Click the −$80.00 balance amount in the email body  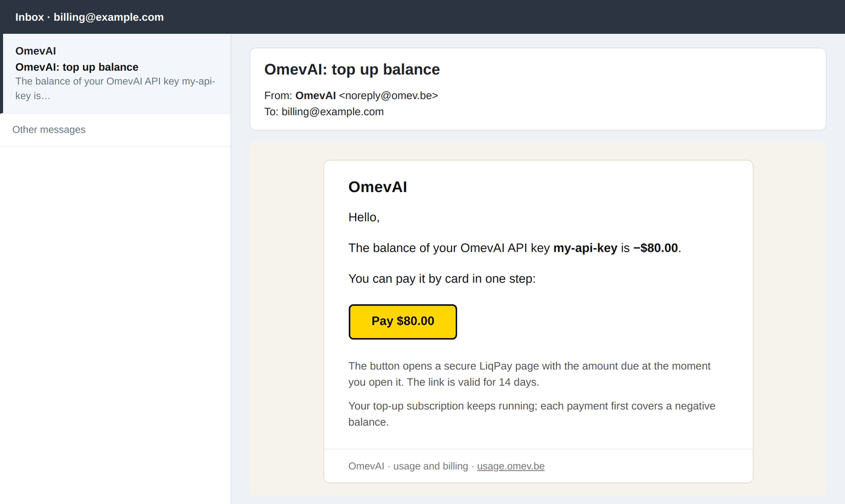point(655,248)
